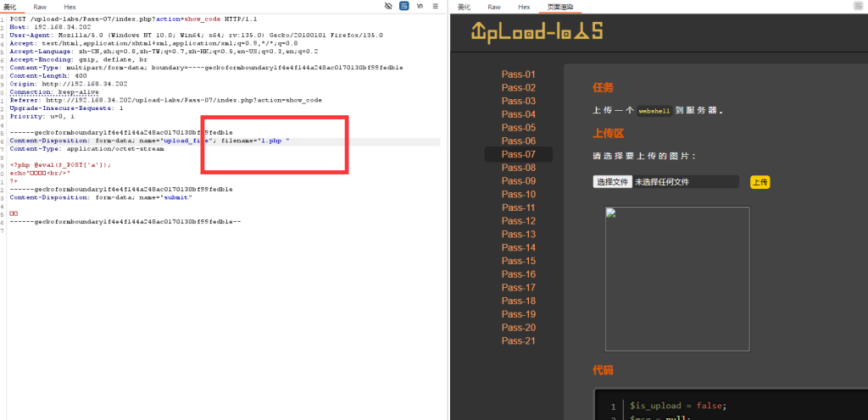Click the Host: 192.168.34.202 header
868x420 pixels.
(50, 27)
